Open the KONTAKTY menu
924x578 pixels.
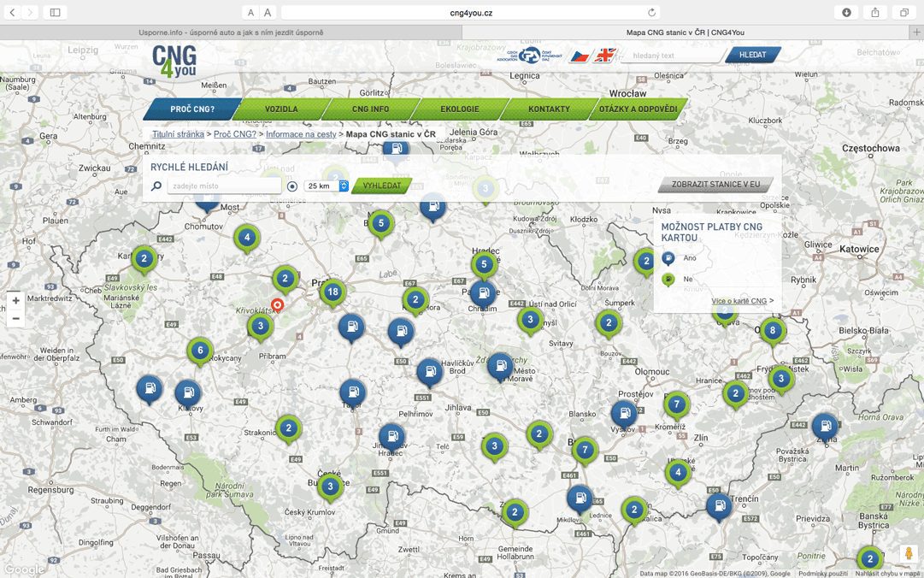click(549, 109)
